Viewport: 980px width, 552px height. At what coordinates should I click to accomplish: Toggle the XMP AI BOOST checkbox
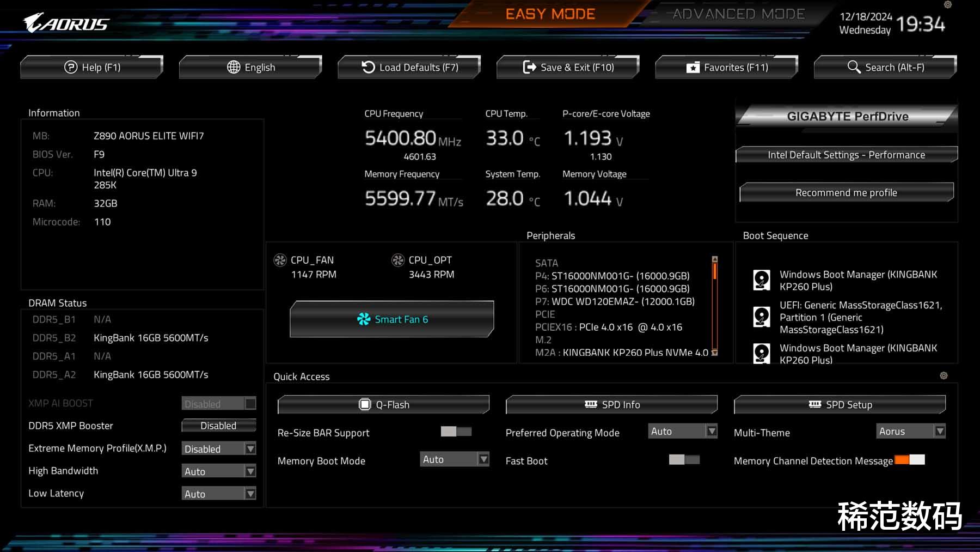pyautogui.click(x=250, y=403)
